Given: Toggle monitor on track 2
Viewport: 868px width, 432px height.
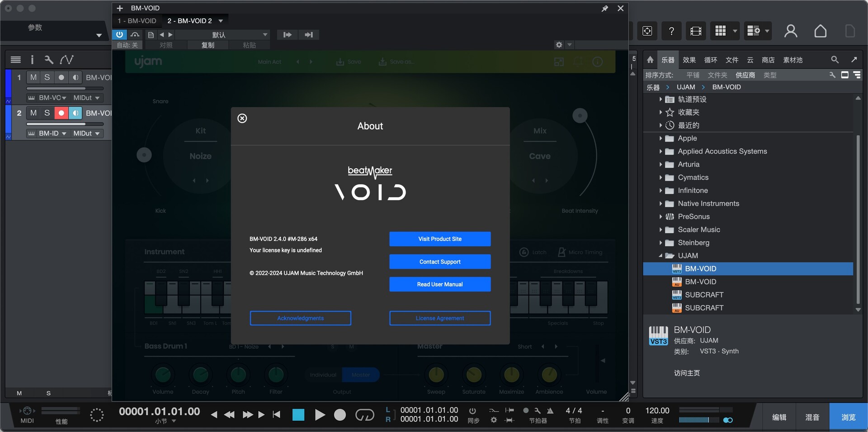Looking at the screenshot, I should click(x=75, y=113).
